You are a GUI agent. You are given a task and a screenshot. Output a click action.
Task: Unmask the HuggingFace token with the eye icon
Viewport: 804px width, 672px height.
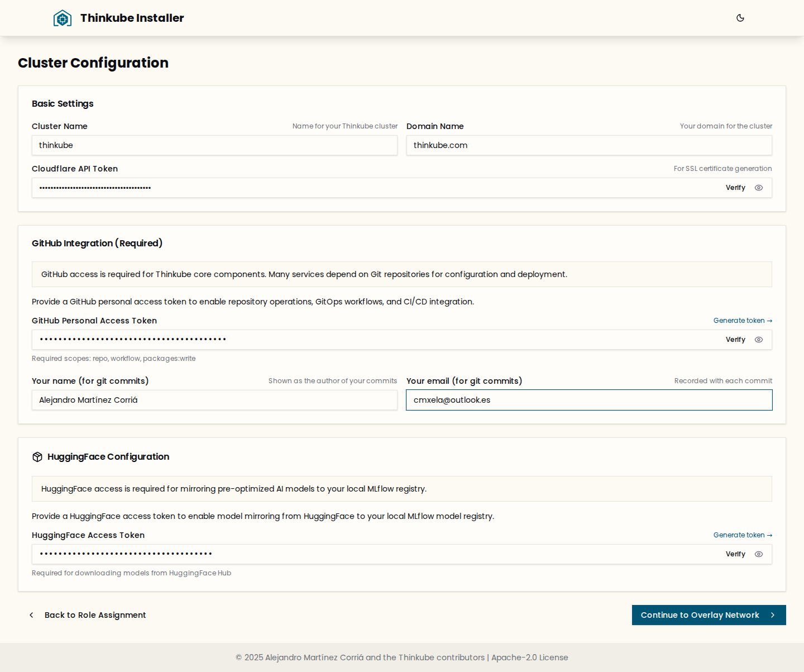click(x=759, y=554)
